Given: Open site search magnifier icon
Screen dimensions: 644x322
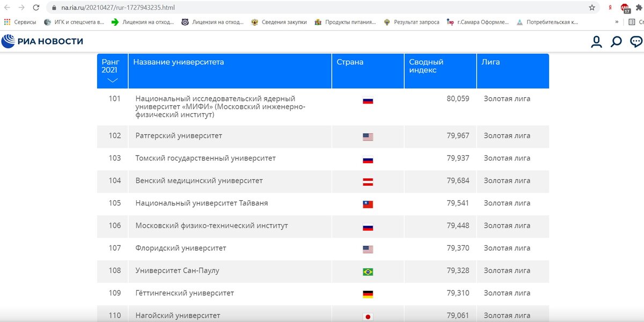Looking at the screenshot, I should pyautogui.click(x=616, y=41).
